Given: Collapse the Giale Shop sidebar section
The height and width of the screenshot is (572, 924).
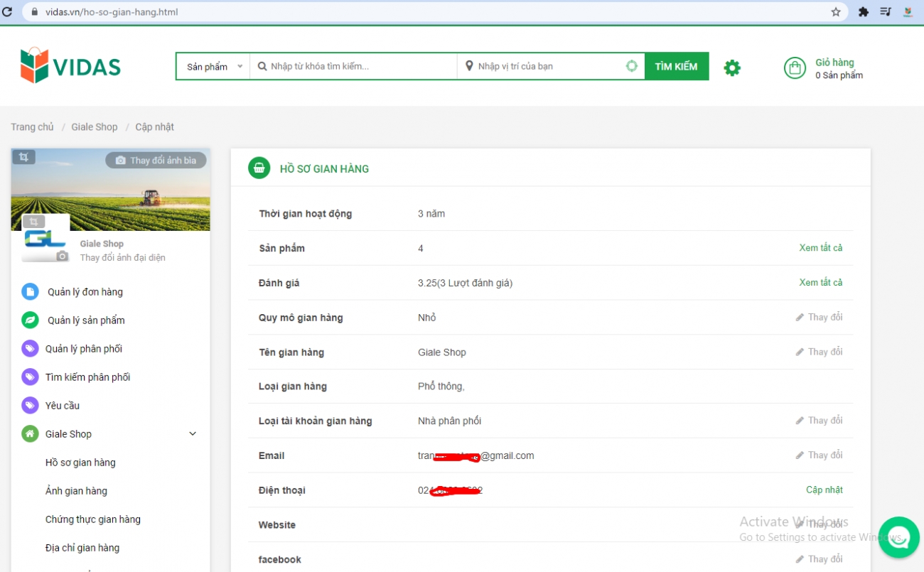Looking at the screenshot, I should pos(192,434).
